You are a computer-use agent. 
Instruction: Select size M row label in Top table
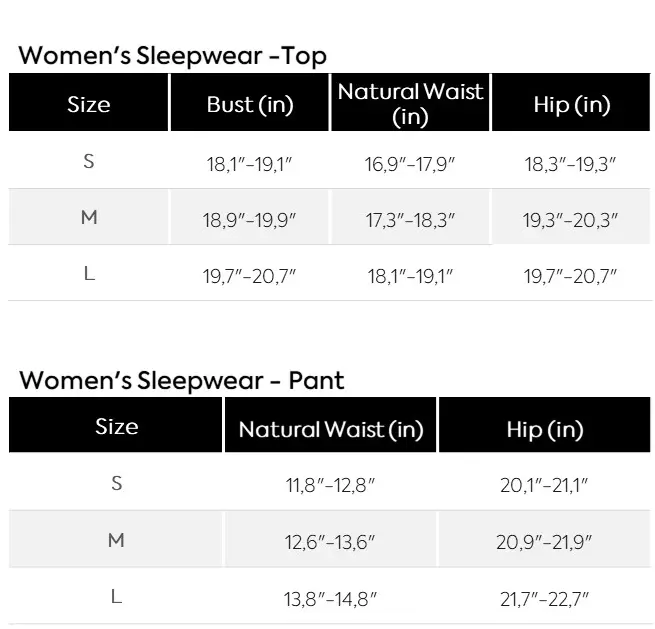point(89,218)
